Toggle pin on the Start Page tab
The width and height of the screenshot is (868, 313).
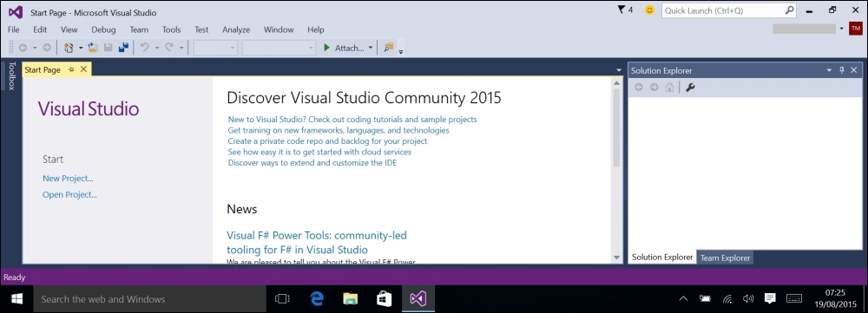coord(71,69)
